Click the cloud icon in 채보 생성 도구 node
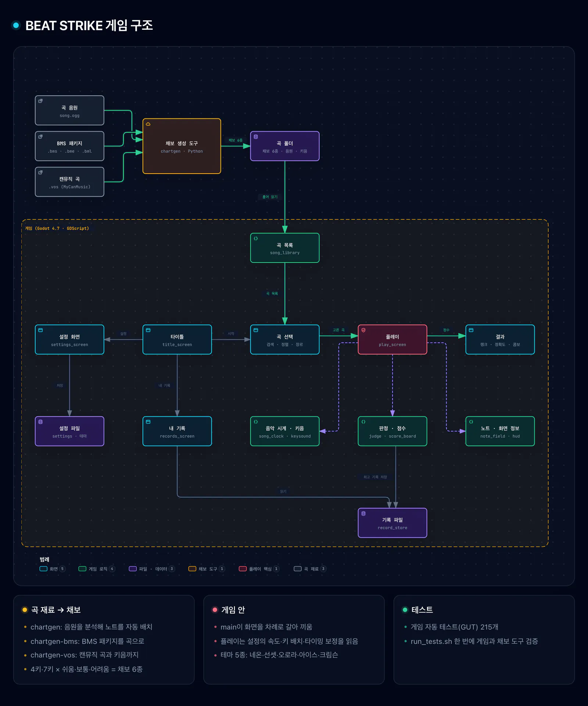The height and width of the screenshot is (706, 588). coord(148,124)
